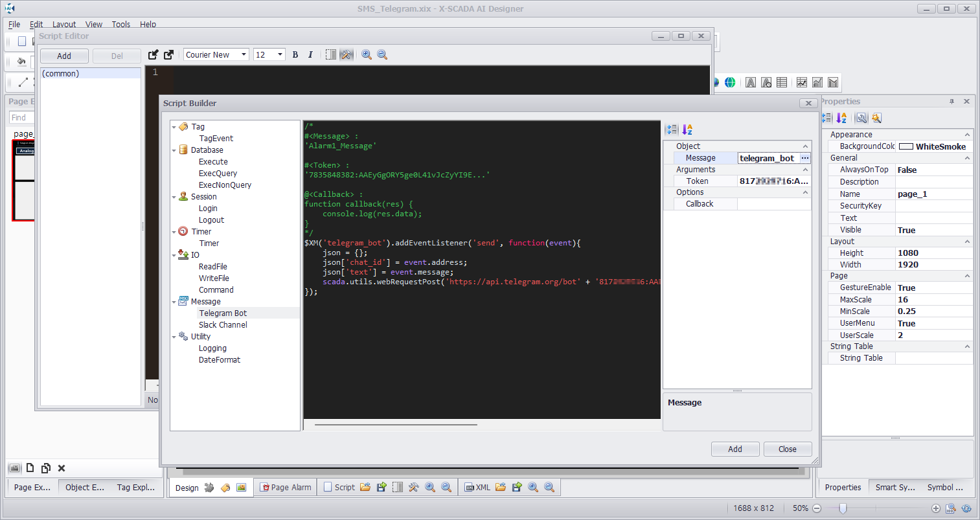
Task: Switch to Design tab
Action: click(x=187, y=488)
